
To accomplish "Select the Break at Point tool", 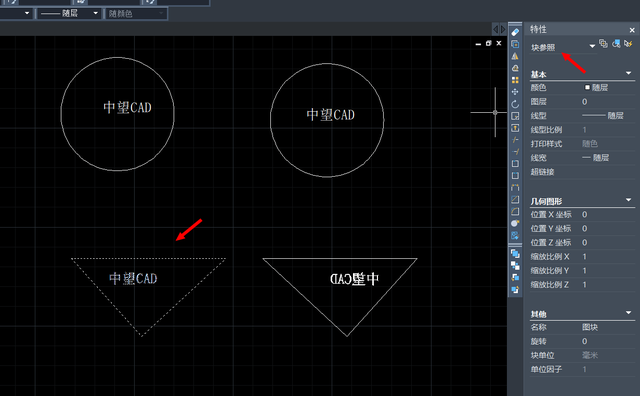I will pos(515,164).
